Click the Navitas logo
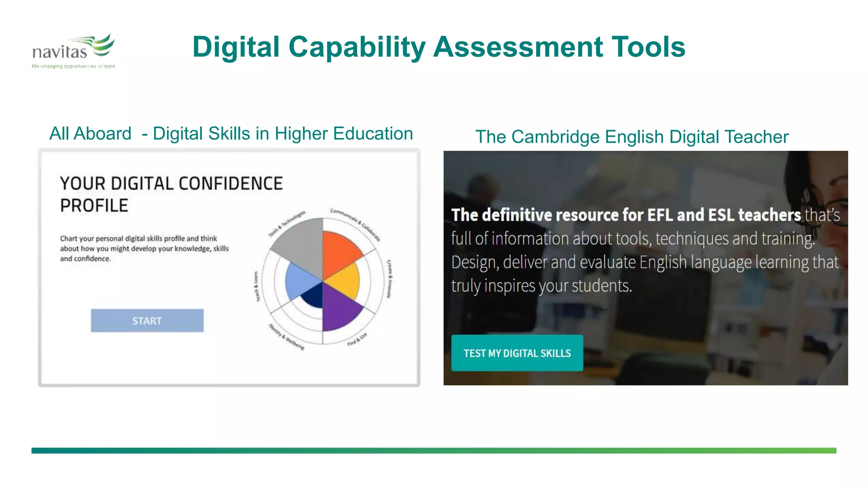 coord(74,51)
